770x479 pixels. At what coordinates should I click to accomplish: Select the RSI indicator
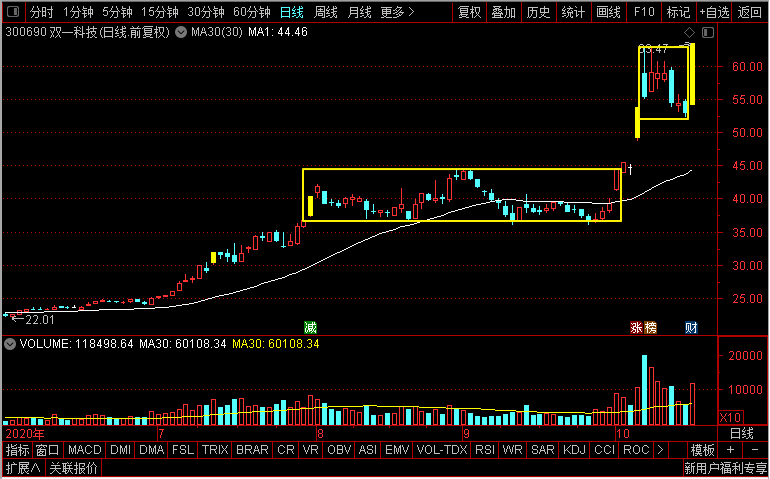[x=485, y=450]
